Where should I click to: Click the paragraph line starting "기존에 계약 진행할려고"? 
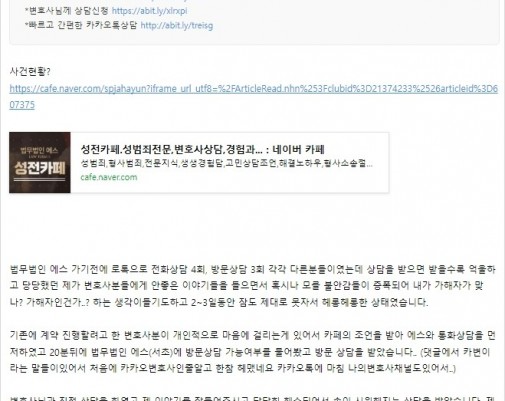(x=253, y=335)
